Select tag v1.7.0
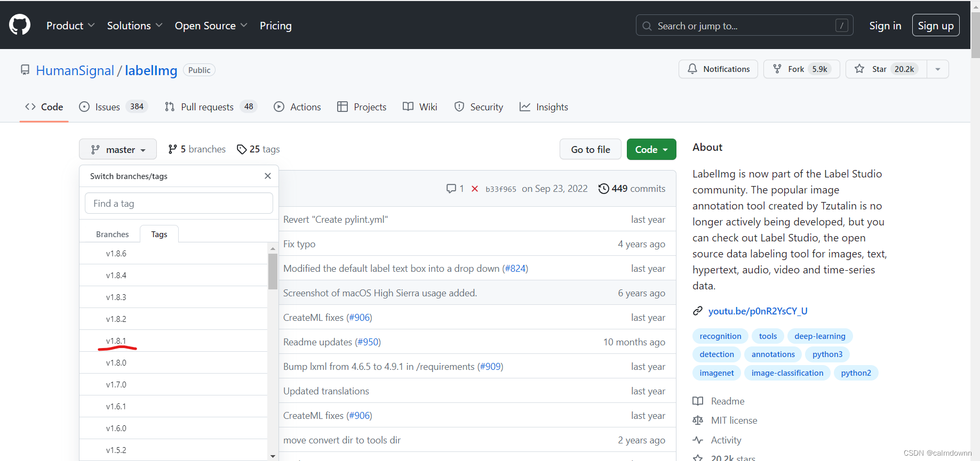Screen dimensions: 980x461 [173, 384]
